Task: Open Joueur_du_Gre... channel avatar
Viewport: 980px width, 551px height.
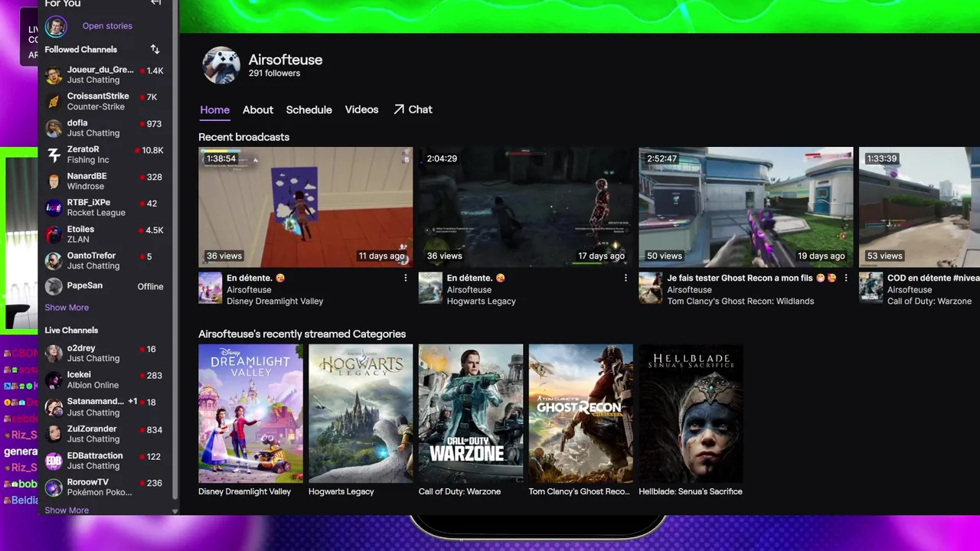Action: (54, 75)
